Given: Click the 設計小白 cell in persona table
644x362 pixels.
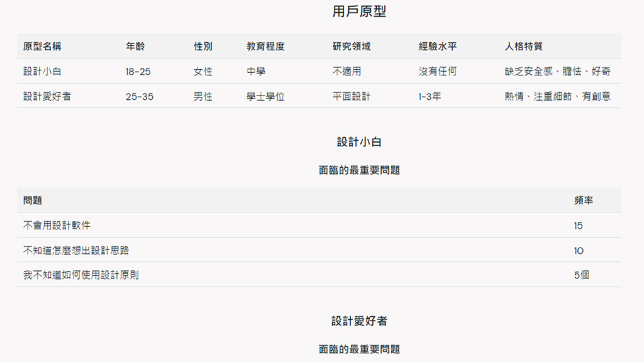Looking at the screenshot, I should tap(42, 72).
